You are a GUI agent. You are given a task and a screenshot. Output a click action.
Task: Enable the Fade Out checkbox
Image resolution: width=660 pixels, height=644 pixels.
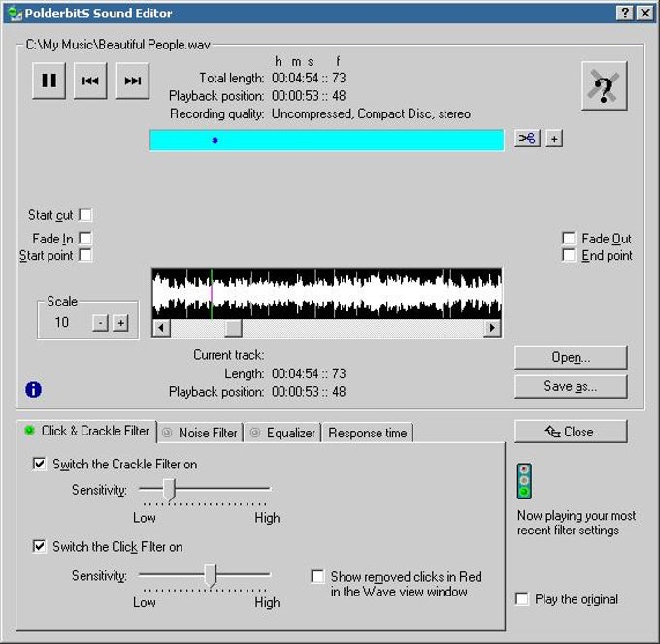click(569, 238)
